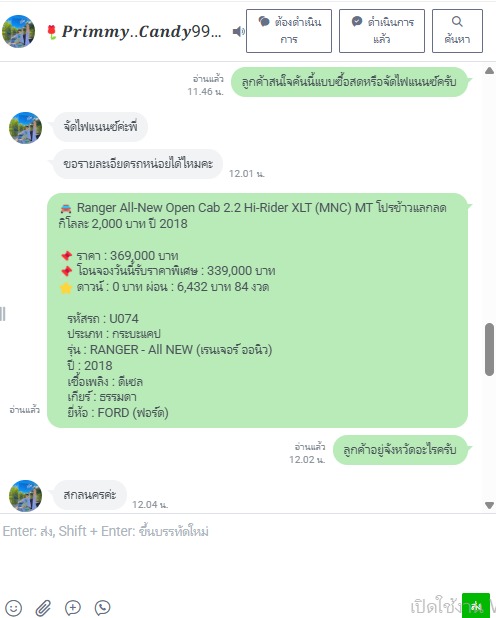This screenshot has height=618, width=496.
Task: Expand the left panel handle
Action: 3,314
